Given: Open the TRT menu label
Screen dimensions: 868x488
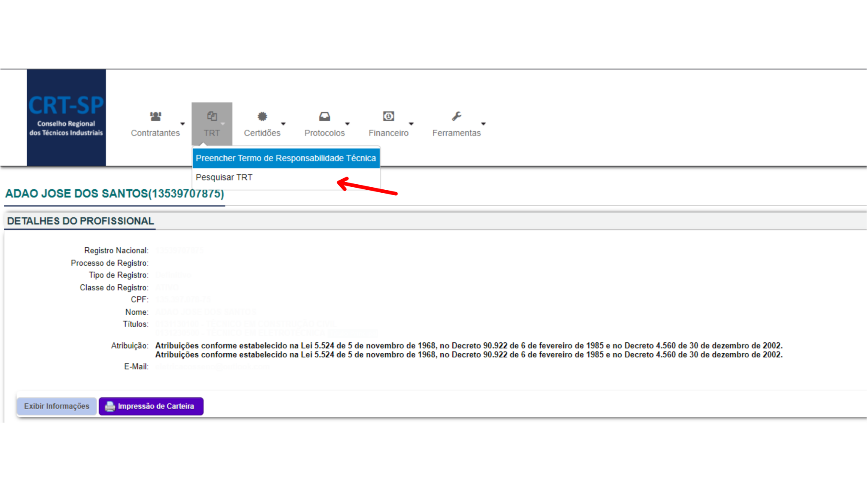Looking at the screenshot, I should pos(212,133).
